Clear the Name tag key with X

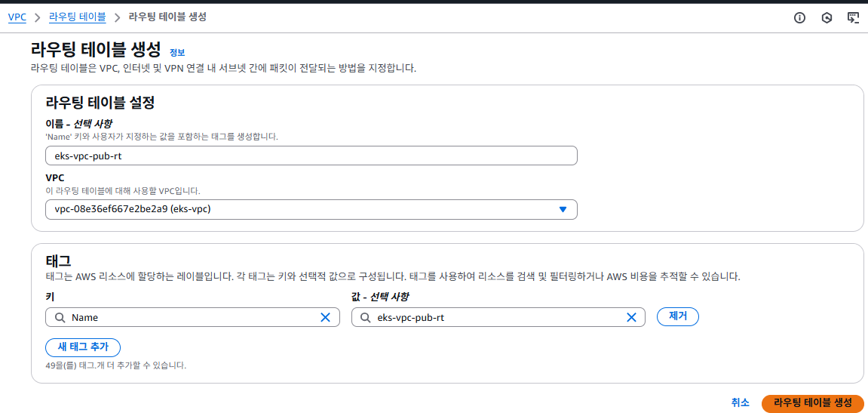click(326, 317)
